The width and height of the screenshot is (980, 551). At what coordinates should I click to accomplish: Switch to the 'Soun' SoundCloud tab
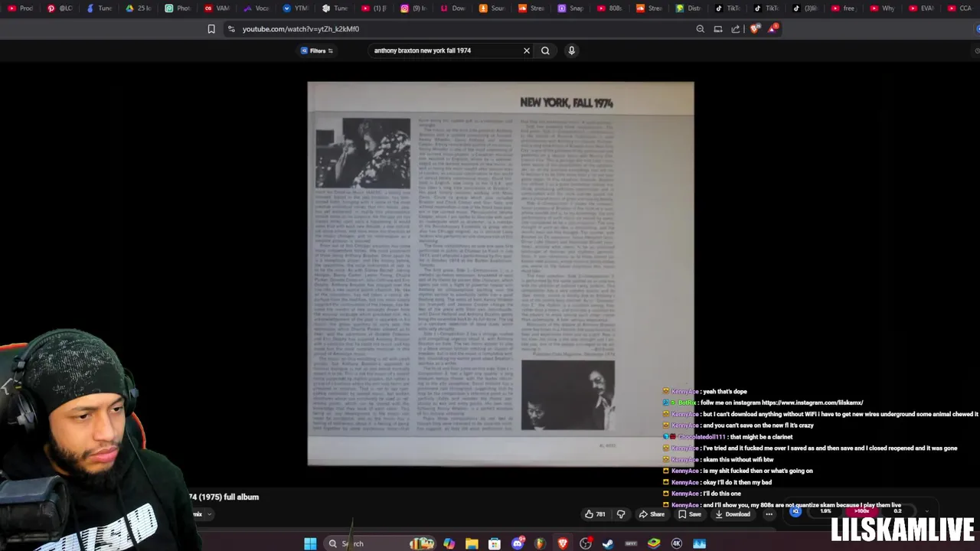492,8
